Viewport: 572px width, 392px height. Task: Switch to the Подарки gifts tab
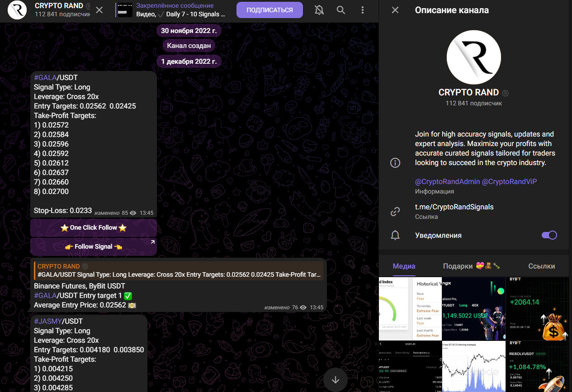pos(472,266)
